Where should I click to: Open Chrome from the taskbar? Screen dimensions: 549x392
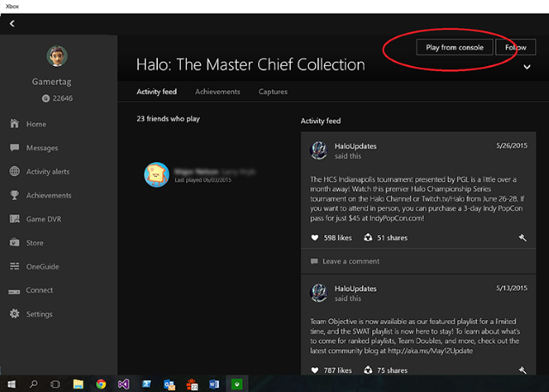[101, 384]
